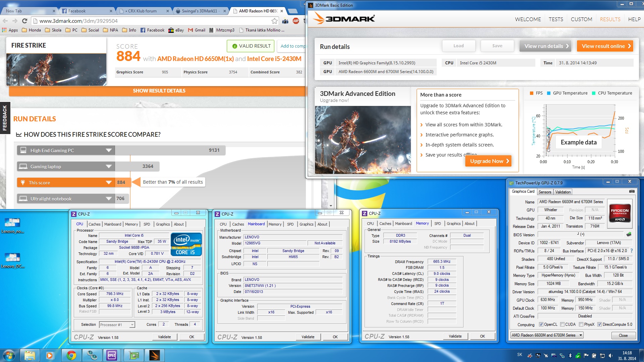Viewport: 644px width, 362px height.
Task: Click View run details button
Action: coord(545,46)
